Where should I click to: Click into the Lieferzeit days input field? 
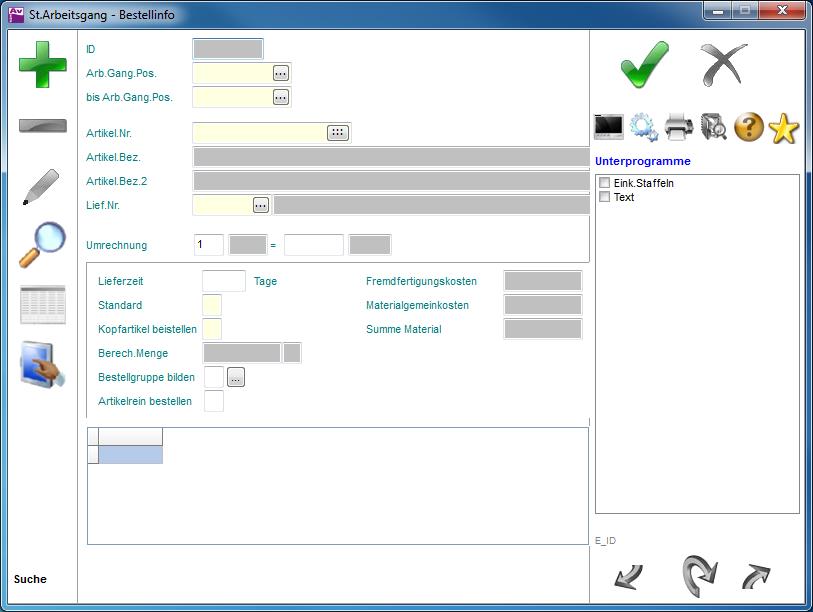click(224, 281)
